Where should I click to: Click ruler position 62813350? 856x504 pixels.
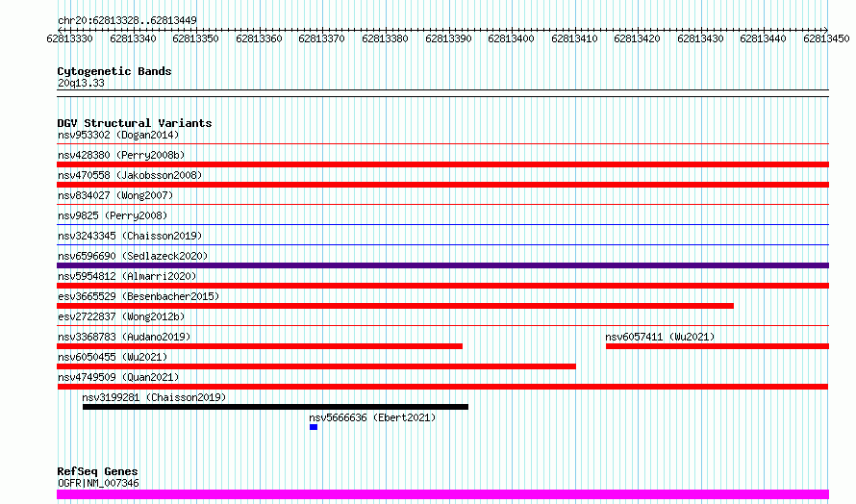(195, 38)
